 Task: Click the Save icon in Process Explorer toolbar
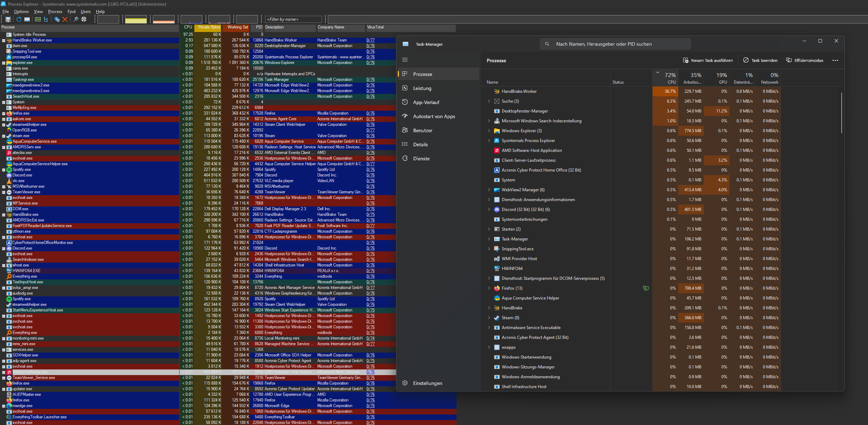pos(8,19)
